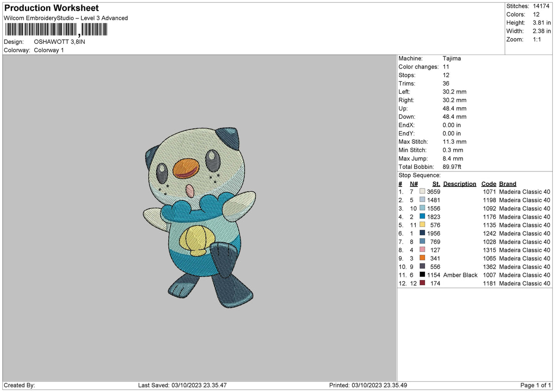Click the 'EndX:' label
The width and height of the screenshot is (555, 392).
(x=407, y=125)
